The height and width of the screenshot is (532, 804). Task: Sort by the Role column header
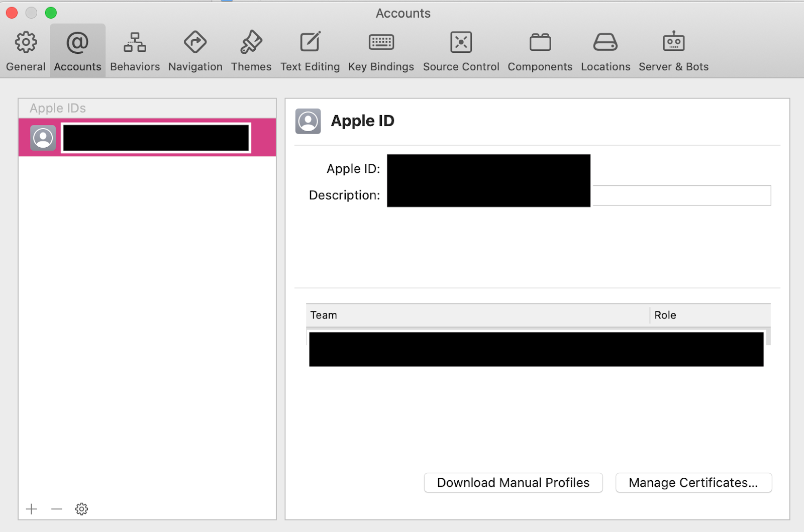(710, 315)
